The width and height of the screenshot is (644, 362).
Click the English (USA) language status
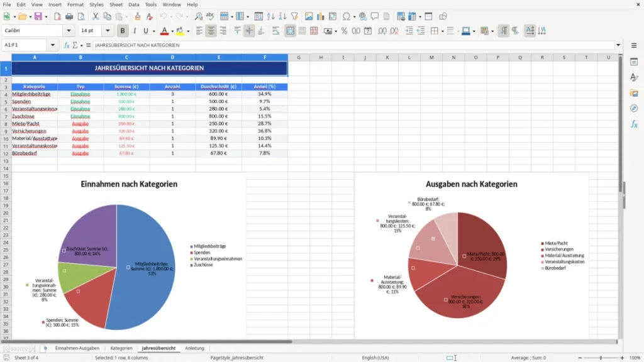[x=375, y=358]
